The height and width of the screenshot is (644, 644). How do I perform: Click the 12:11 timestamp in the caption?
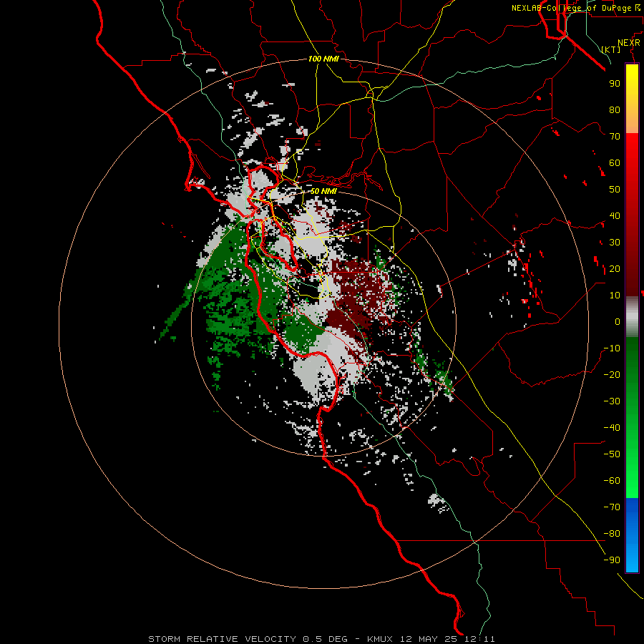click(x=479, y=639)
